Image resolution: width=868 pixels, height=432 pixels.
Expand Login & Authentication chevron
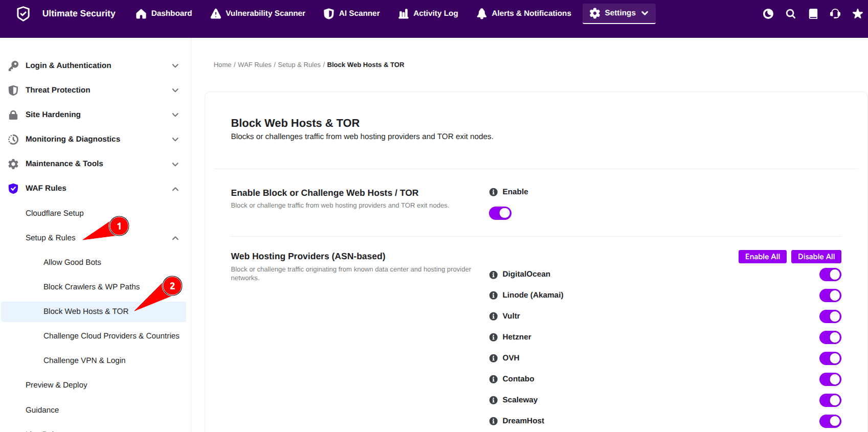click(x=175, y=66)
